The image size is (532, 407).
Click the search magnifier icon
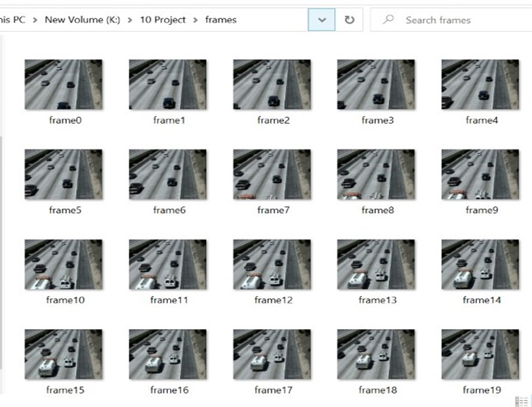(x=388, y=19)
